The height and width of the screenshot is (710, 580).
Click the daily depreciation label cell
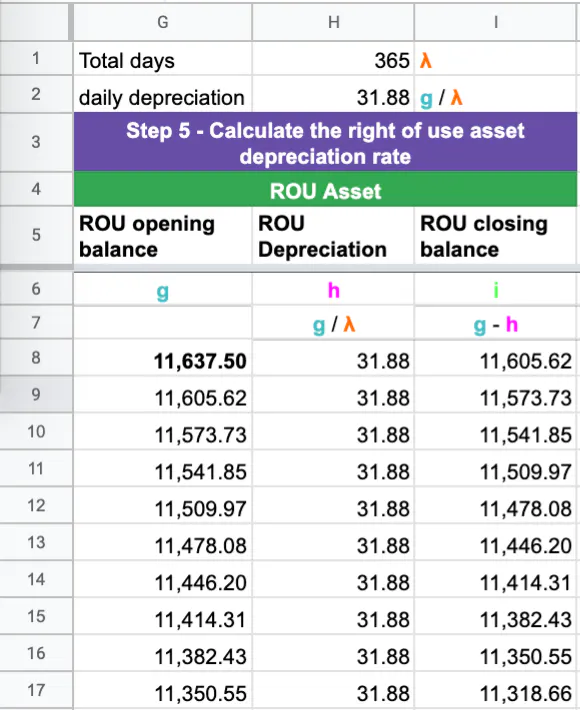point(163,95)
